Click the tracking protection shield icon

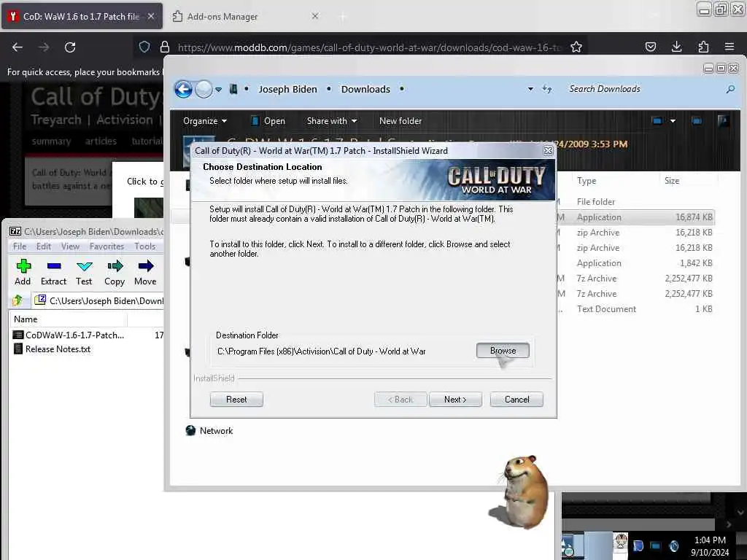[144, 47]
